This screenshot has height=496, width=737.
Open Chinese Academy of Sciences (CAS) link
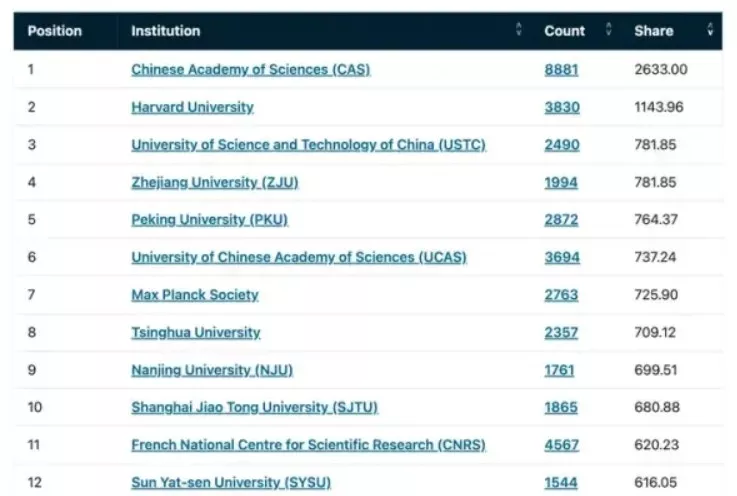tap(251, 70)
